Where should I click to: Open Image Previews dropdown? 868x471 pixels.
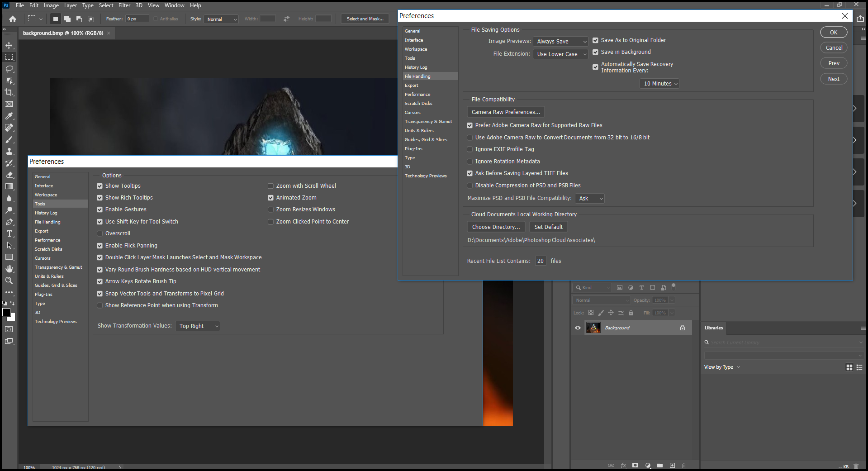pos(560,42)
